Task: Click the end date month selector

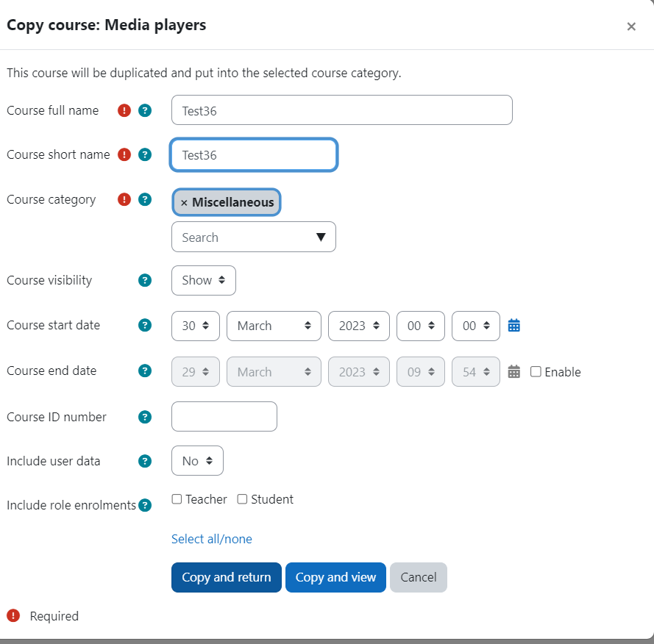Action: point(274,371)
